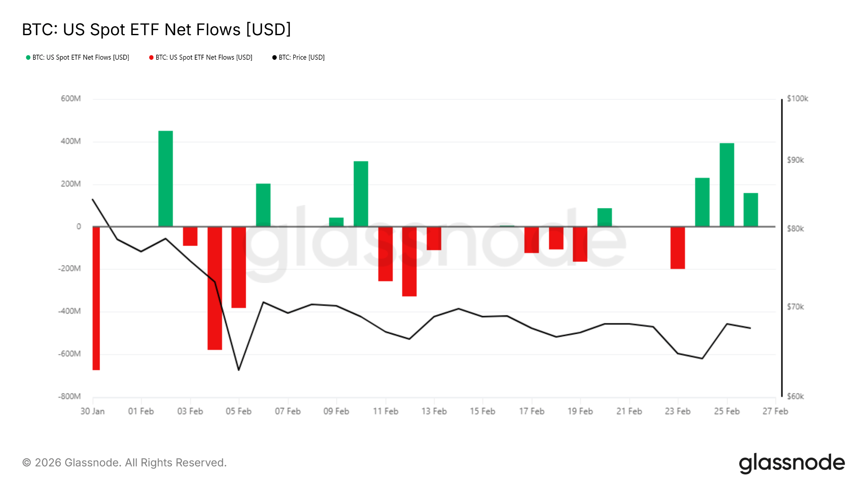This screenshot has width=868, height=488.
Task: Click the green legend dot for Net Flows
Action: point(28,58)
